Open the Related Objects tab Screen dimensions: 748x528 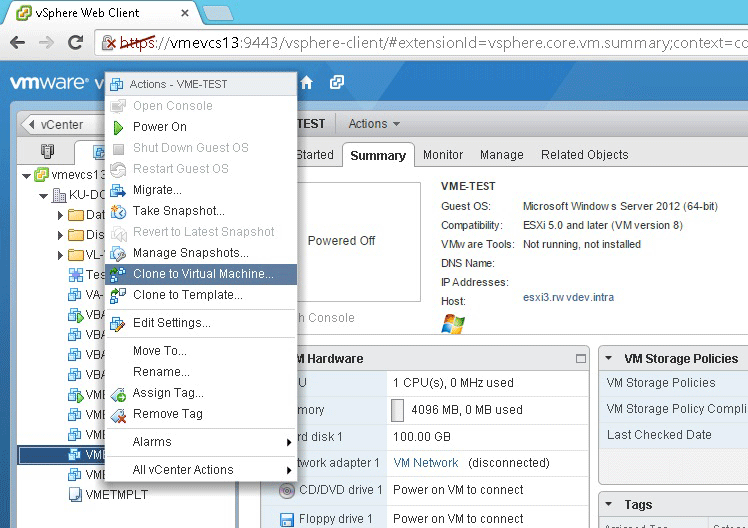click(x=584, y=155)
